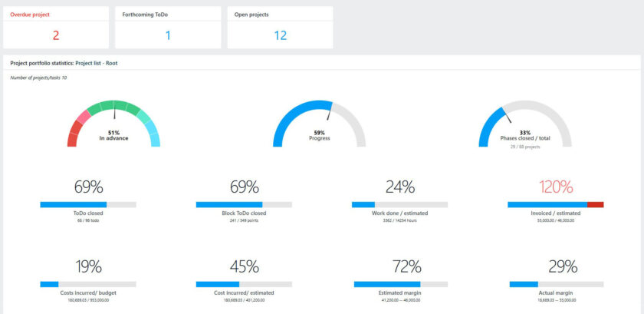The width and height of the screenshot is (644, 314).
Task: Click the overdue project count 2
Action: tap(56, 35)
